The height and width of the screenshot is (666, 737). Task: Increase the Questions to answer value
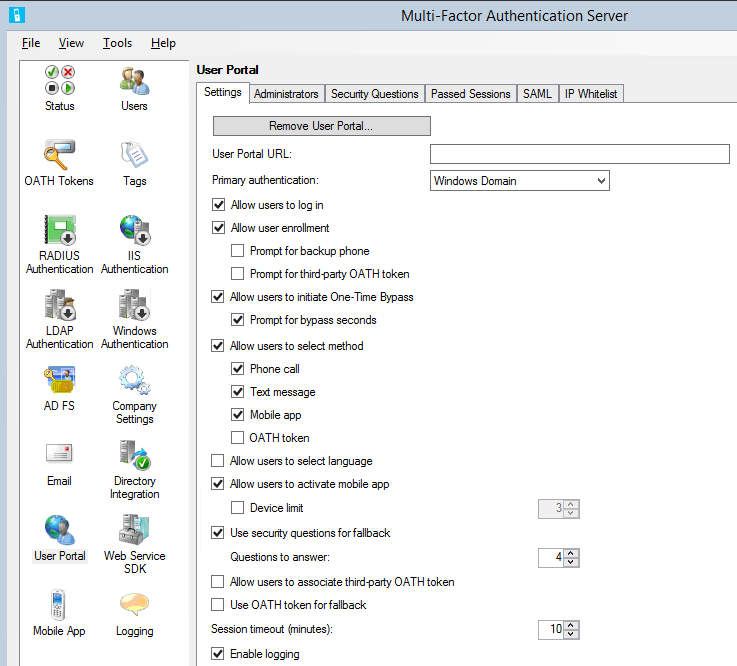point(571,553)
